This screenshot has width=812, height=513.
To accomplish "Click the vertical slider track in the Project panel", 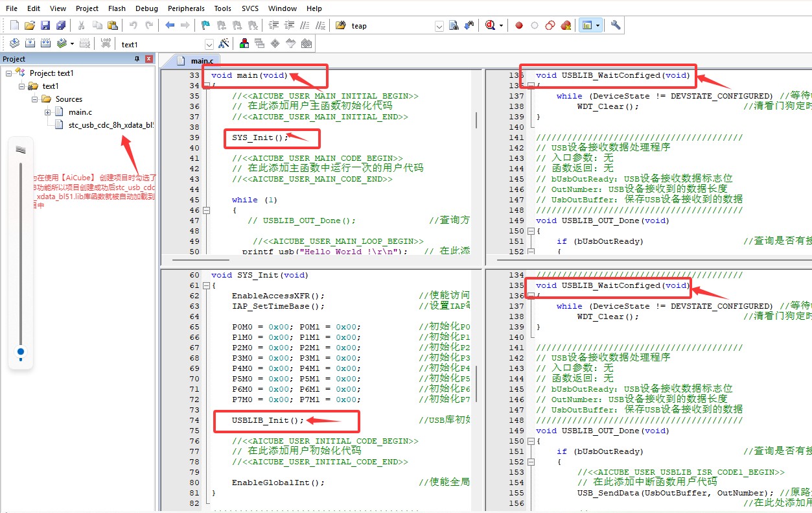I will 21,253.
